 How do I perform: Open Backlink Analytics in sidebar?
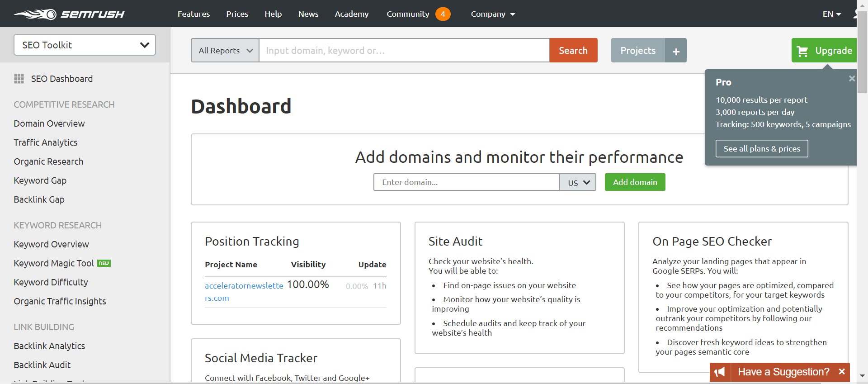[x=49, y=346]
